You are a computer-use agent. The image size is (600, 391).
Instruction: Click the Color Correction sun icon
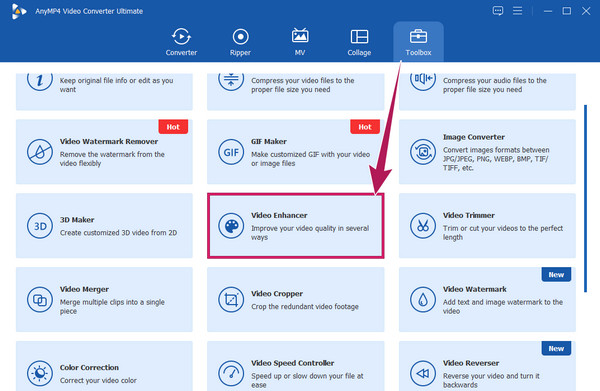pyautogui.click(x=40, y=373)
